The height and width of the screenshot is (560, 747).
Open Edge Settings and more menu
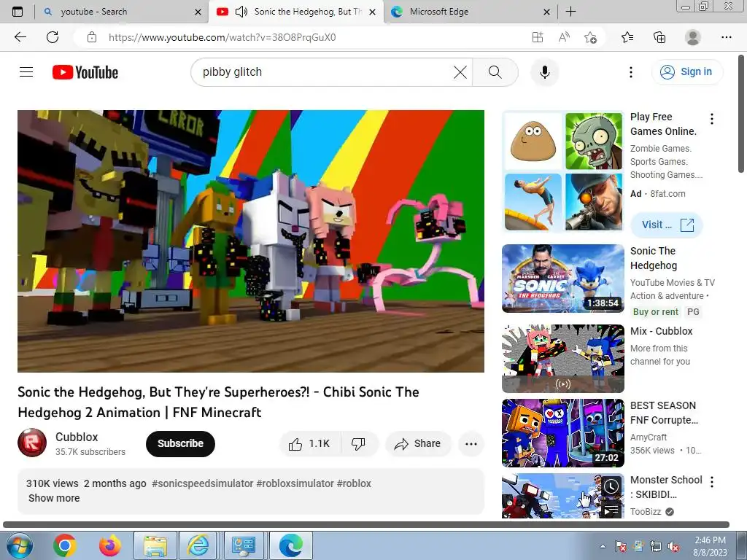[x=726, y=37]
